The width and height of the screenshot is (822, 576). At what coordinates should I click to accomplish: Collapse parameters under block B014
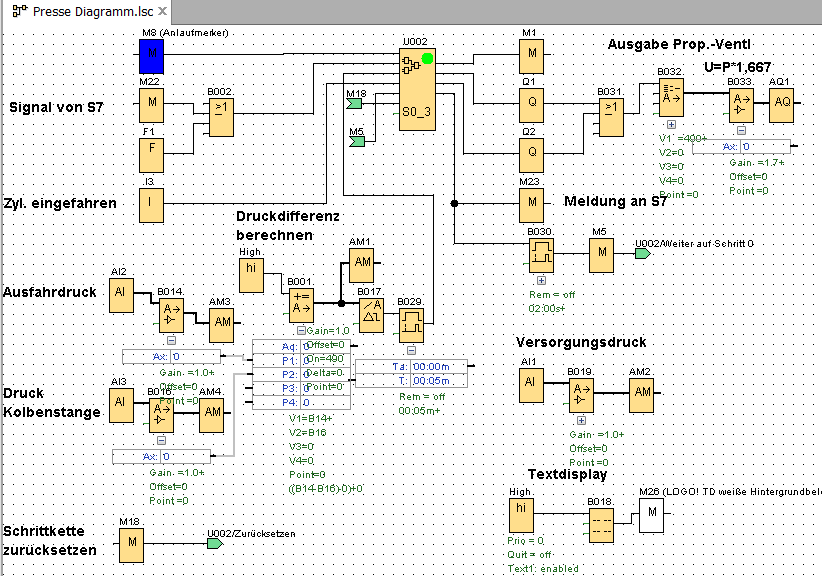[171, 340]
